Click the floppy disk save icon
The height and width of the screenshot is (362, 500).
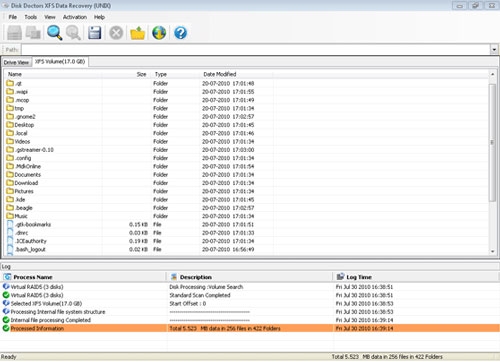pyautogui.click(x=95, y=33)
